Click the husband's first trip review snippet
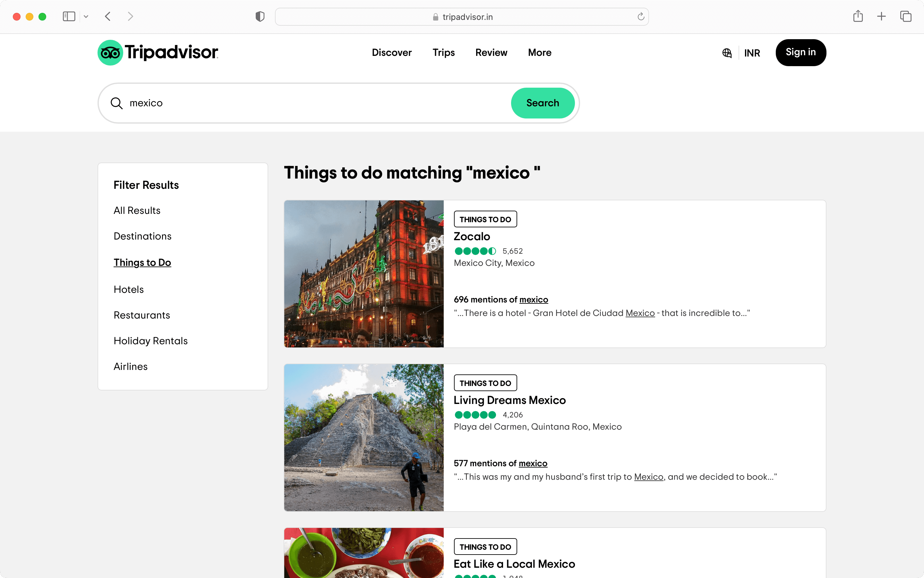 615,477
